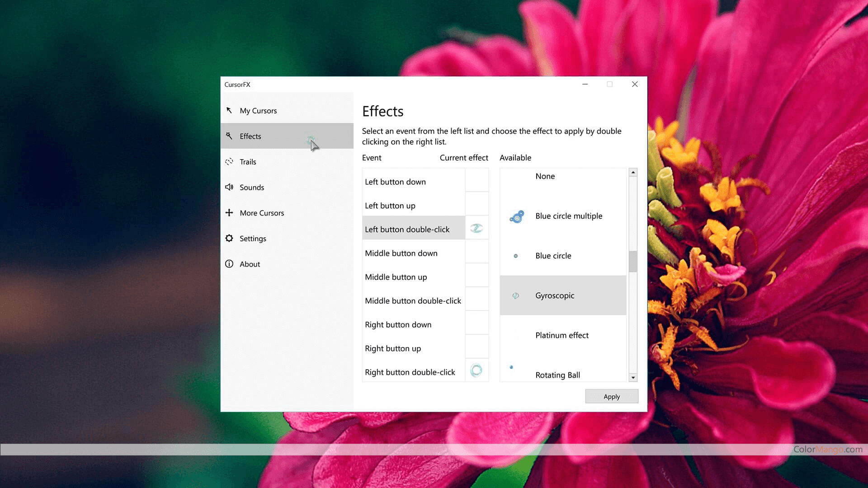This screenshot has height=488, width=868.
Task: Open the Settings page
Action: click(x=287, y=239)
